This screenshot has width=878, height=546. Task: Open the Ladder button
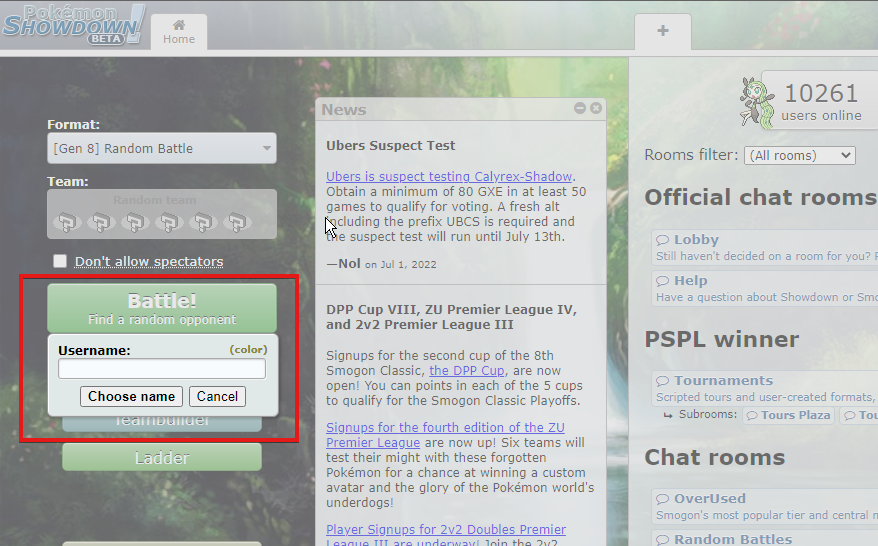click(x=162, y=458)
